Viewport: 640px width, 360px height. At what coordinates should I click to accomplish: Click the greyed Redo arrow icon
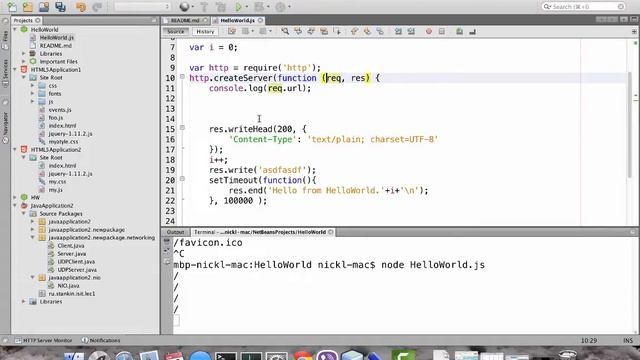[97, 7]
